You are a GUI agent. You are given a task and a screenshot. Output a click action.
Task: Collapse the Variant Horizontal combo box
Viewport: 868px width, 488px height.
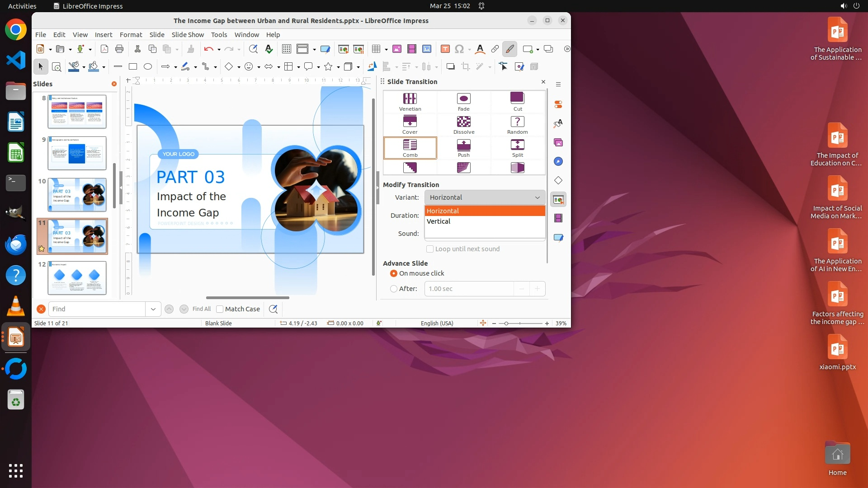click(x=537, y=197)
